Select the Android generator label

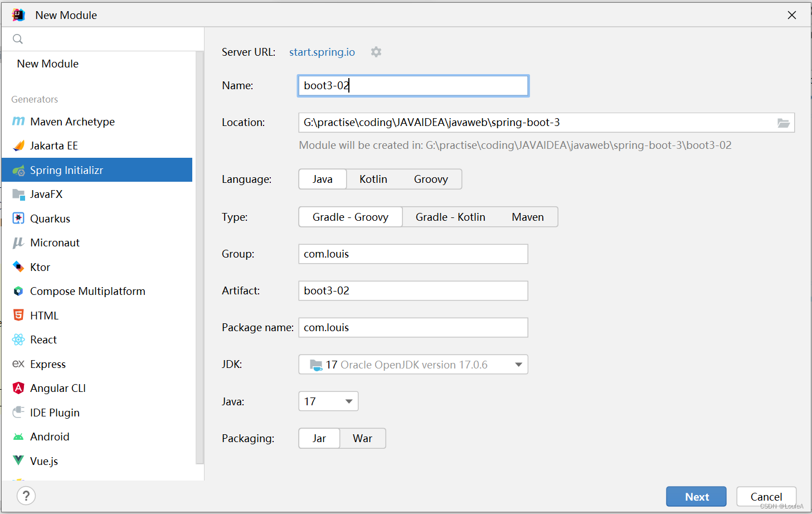pyautogui.click(x=50, y=437)
